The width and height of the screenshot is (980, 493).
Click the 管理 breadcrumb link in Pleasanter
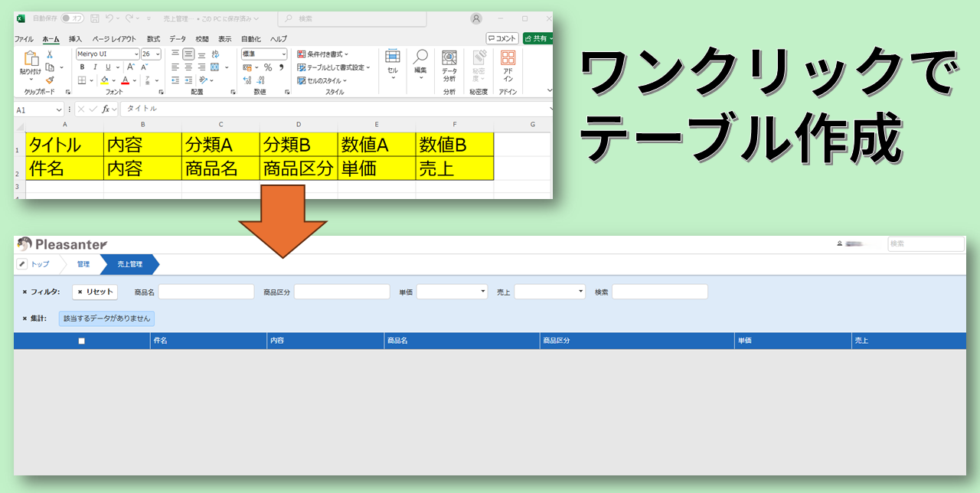click(x=83, y=264)
